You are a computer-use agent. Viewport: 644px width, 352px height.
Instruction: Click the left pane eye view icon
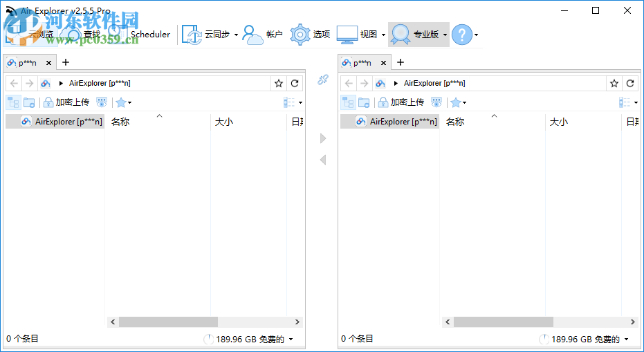coord(102,102)
